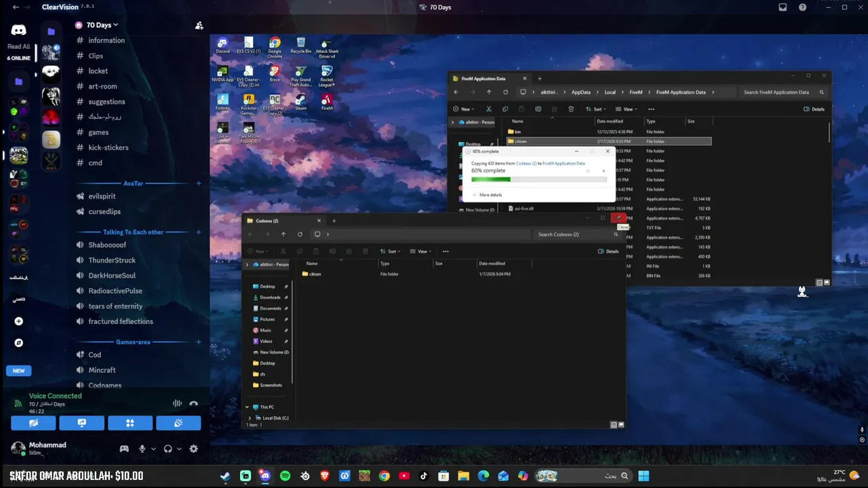Select the Steam desktop shortcut
Viewport: 868px width, 488px height.
tap(300, 103)
